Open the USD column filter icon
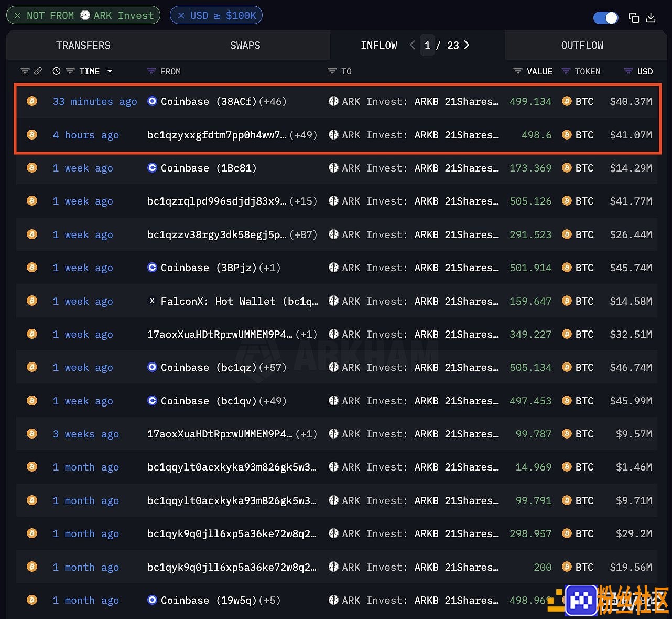Screen dimensions: 672x619 [x=628, y=71]
